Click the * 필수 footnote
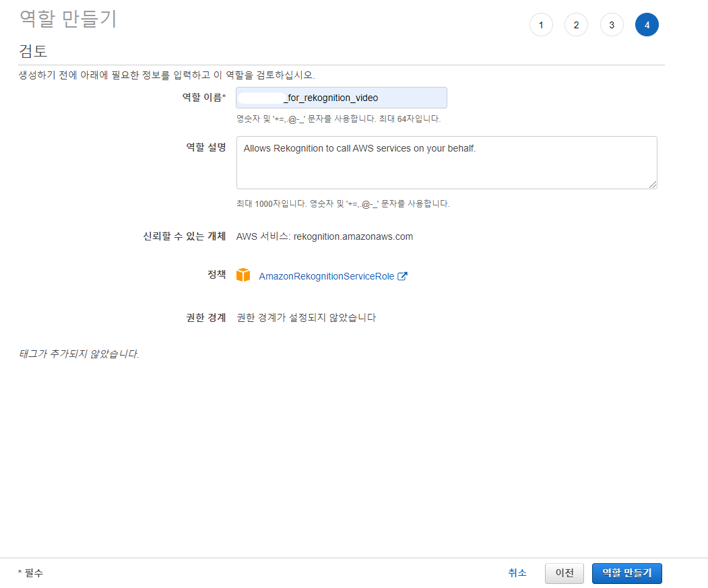 tap(31, 573)
